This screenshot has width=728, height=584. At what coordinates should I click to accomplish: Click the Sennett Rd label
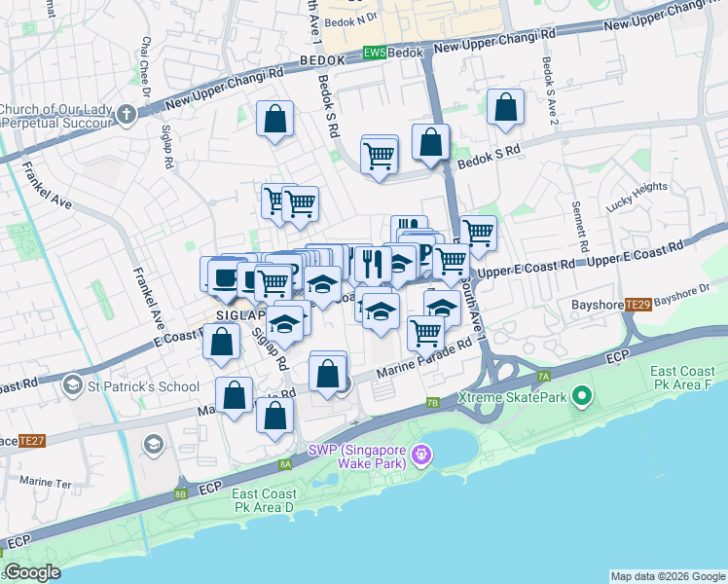pyautogui.click(x=580, y=227)
